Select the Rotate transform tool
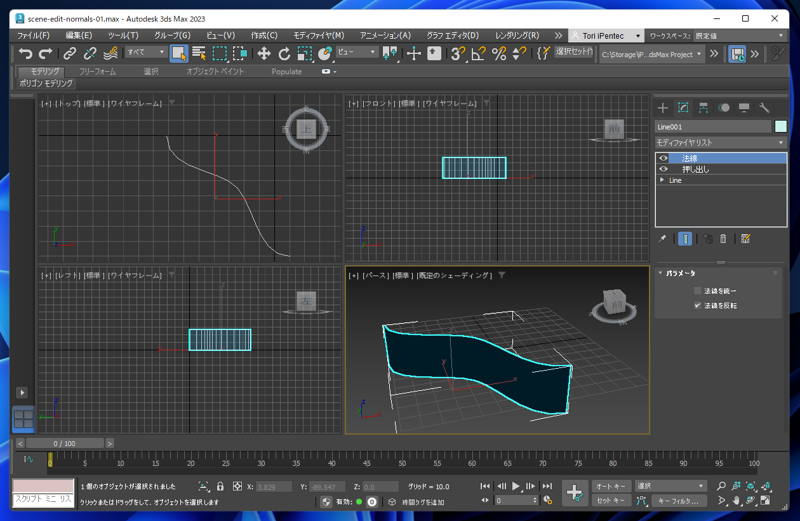This screenshot has height=521, width=800. pyautogui.click(x=284, y=53)
